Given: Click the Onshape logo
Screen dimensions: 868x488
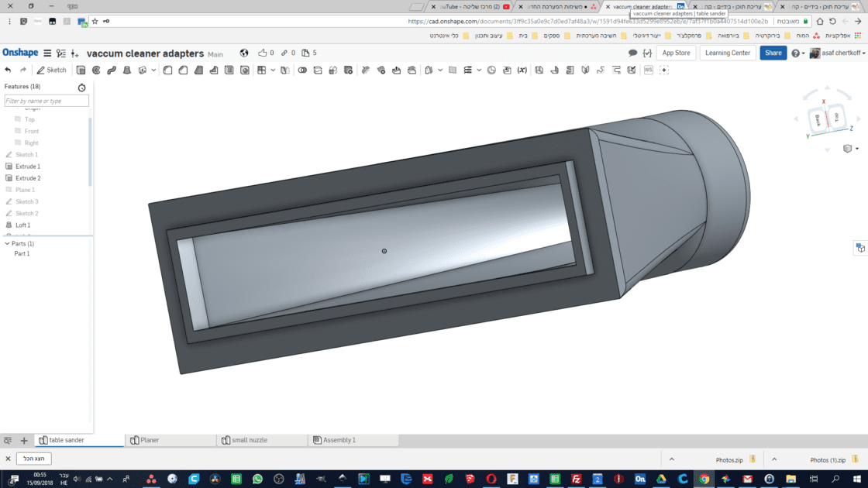Looking at the screenshot, I should coord(20,53).
